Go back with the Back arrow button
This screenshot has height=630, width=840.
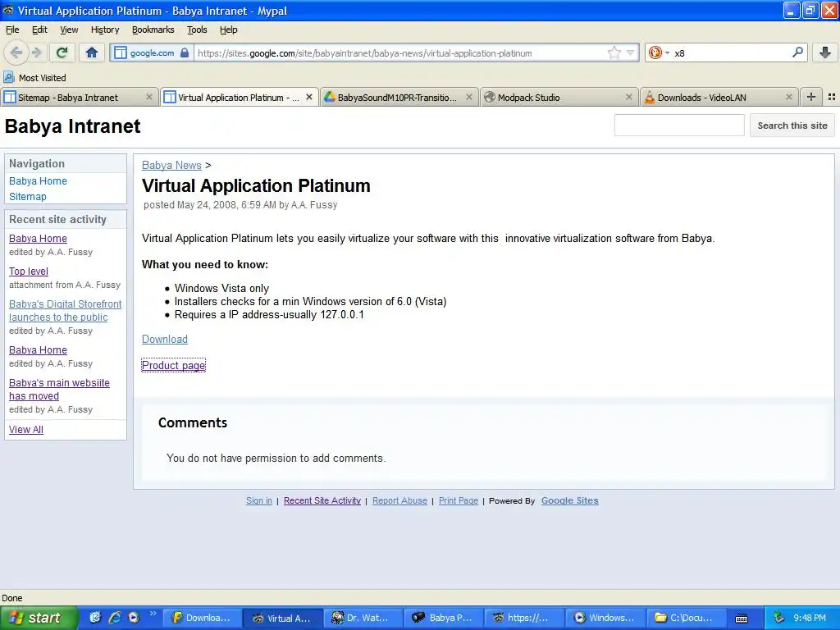click(16, 52)
